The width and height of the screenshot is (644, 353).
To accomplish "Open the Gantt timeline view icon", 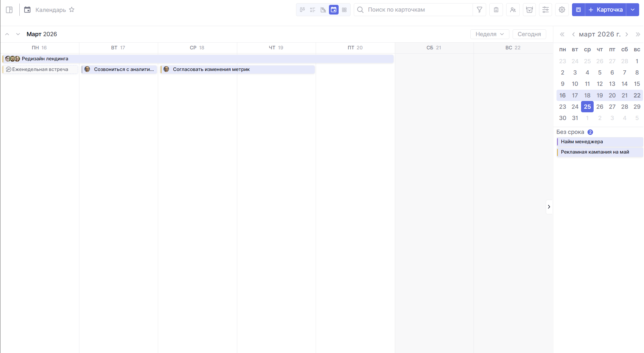I will click(x=323, y=10).
